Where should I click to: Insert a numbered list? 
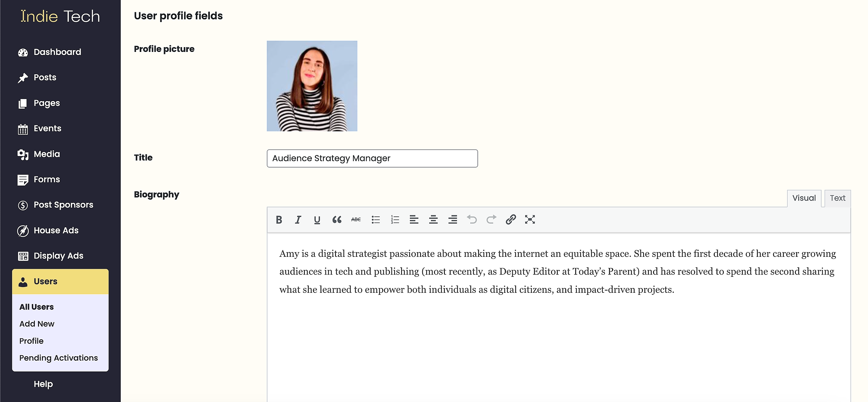click(x=395, y=220)
